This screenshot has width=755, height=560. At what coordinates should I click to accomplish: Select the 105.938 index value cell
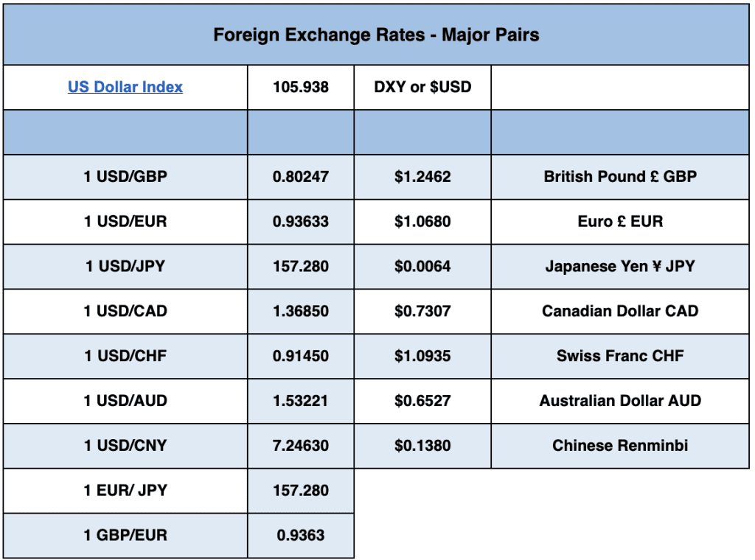(301, 87)
